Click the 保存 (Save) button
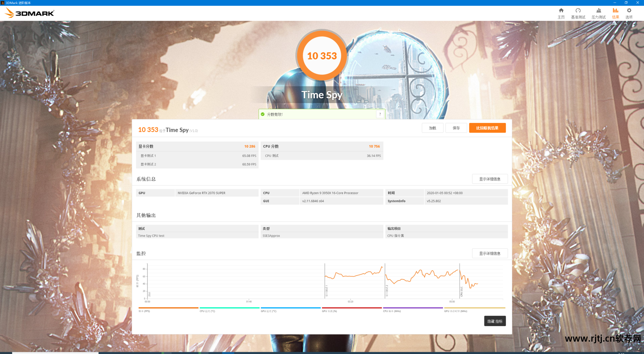Viewport: 644px width, 354px height. pos(456,128)
